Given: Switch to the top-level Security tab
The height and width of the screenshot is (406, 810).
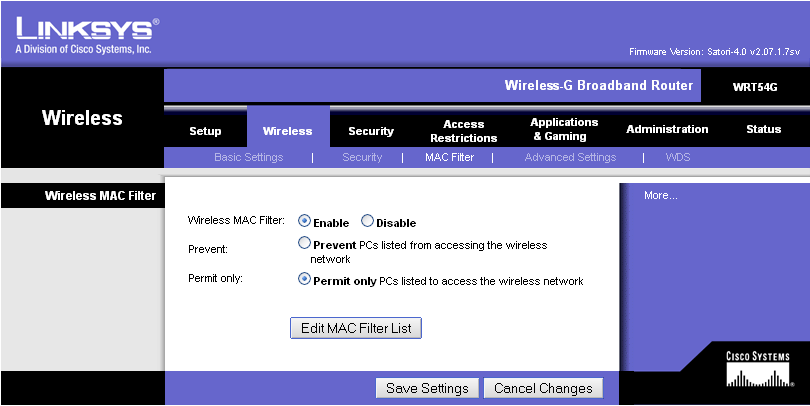Looking at the screenshot, I should point(371,131).
